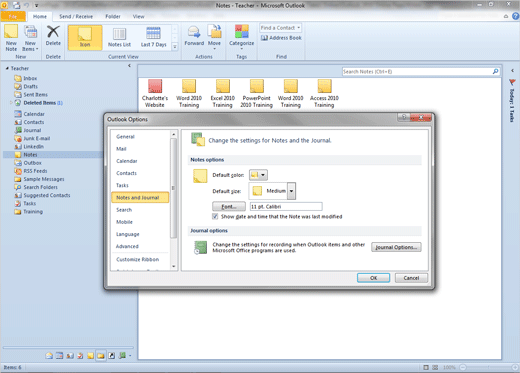
Task: Switch to Icon view
Action: point(85,37)
